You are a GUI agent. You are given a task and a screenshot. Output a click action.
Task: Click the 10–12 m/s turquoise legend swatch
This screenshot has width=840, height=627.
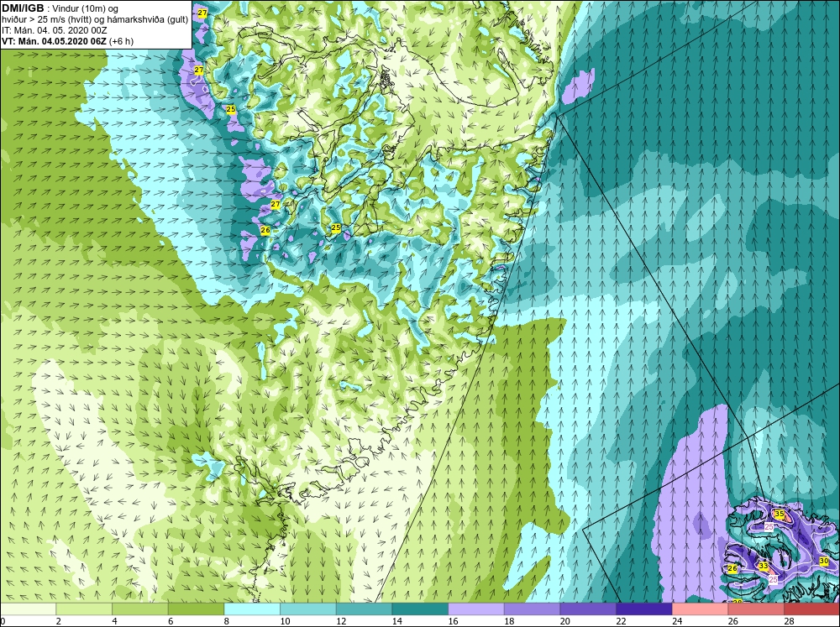[308, 609]
